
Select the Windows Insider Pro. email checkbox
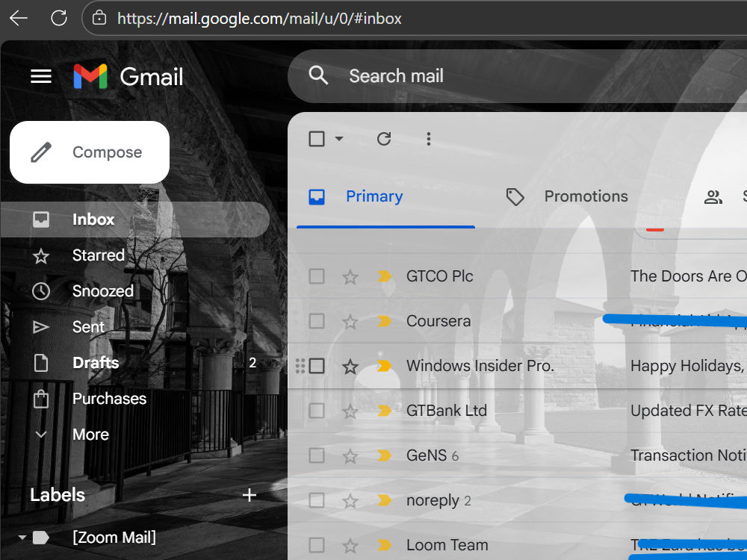tap(317, 366)
